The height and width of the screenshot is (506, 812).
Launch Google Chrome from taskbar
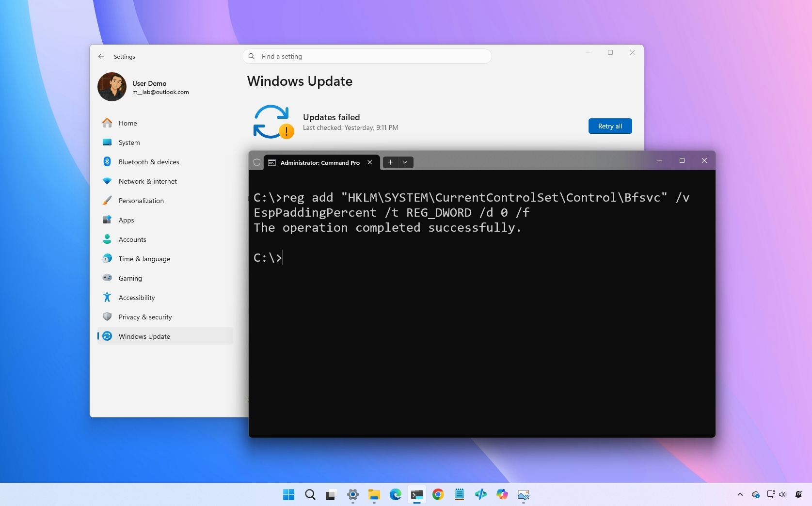click(x=438, y=494)
